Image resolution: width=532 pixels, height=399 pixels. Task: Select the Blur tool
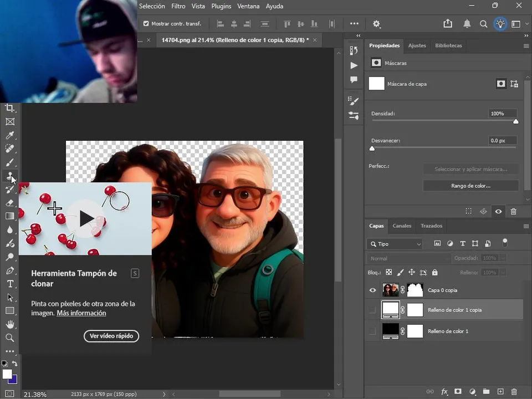10,229
